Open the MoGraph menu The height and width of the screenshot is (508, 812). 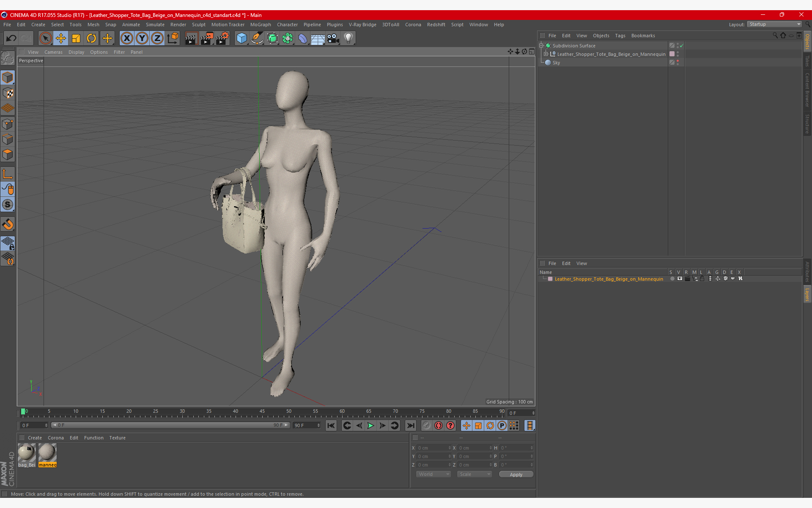[261, 25]
